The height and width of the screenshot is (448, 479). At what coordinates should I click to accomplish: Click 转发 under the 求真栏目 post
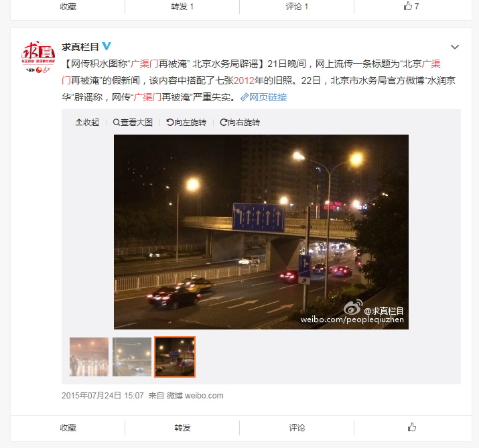tap(182, 427)
